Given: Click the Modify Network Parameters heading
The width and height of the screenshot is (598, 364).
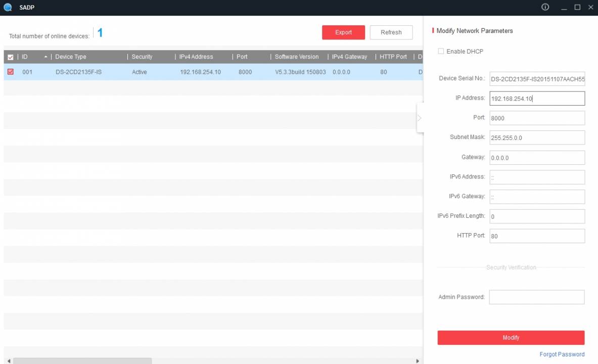Looking at the screenshot, I should [x=475, y=31].
